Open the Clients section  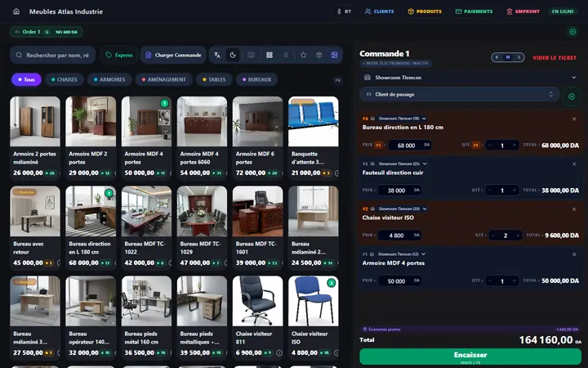click(x=380, y=11)
